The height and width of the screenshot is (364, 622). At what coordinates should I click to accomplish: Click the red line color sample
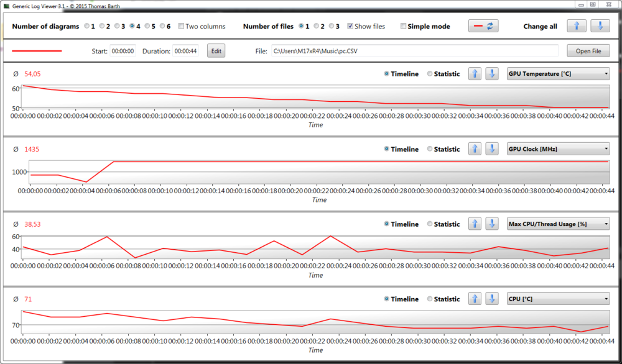point(37,51)
